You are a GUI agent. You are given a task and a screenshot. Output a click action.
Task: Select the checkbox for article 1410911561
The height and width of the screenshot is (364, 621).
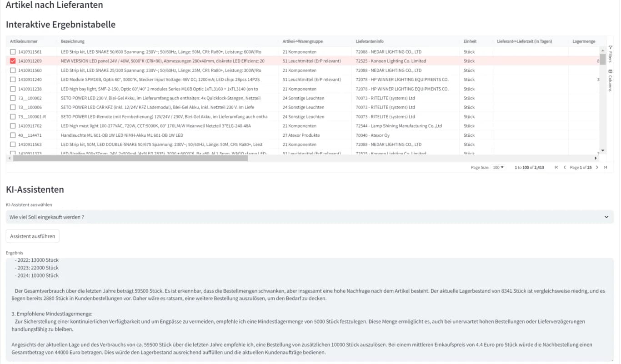coord(13,52)
